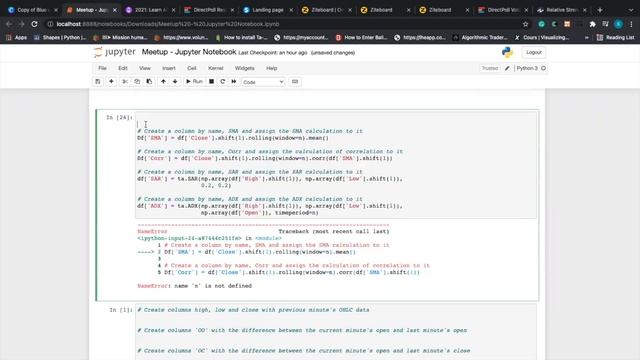
Task: Open the How to Enter Bali bookmark
Action: click(362, 38)
